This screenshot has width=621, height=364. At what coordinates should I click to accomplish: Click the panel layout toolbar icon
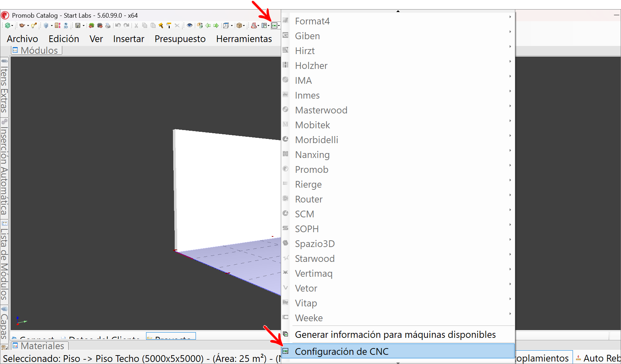(x=264, y=25)
